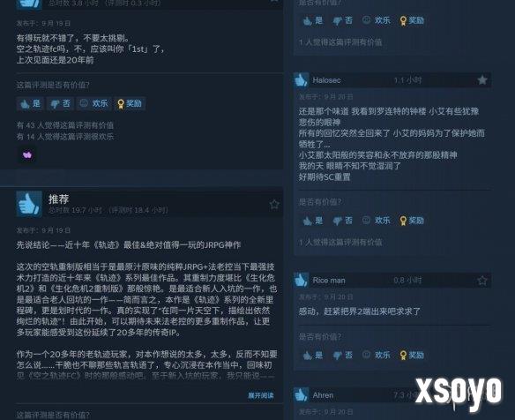Click Halosec's thumbs-up avatar icon

click(301, 80)
